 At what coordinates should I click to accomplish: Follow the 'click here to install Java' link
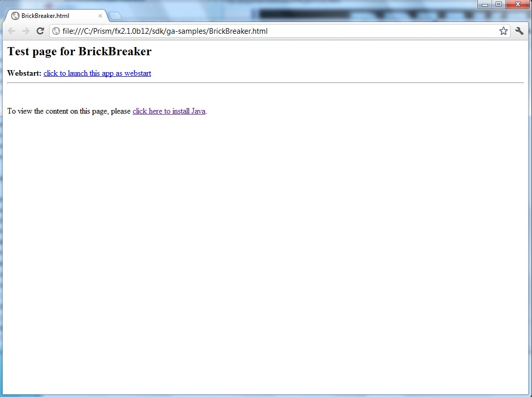pos(169,111)
